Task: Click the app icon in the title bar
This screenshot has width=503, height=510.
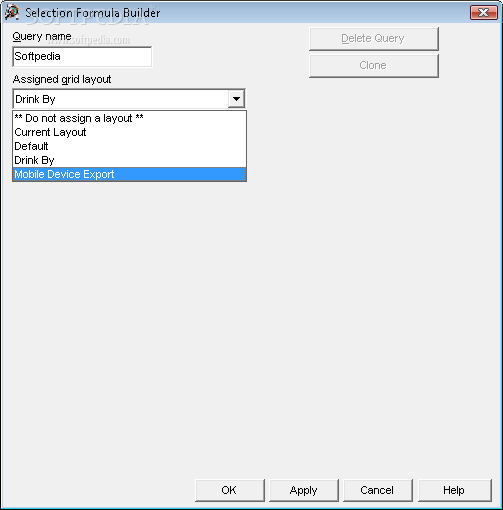Action: pos(12,12)
